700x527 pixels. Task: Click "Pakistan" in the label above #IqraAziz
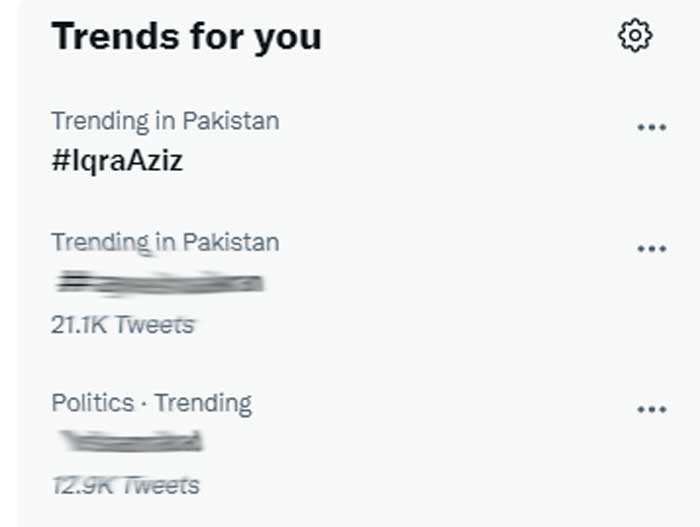pos(230,122)
